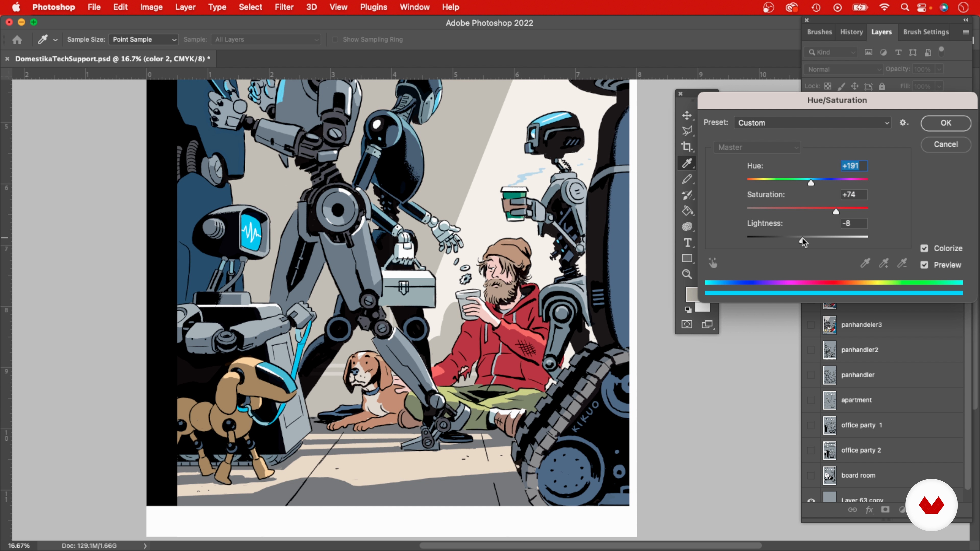The image size is (980, 551).
Task: Open the Kind layer filter dropdown
Action: tap(831, 53)
